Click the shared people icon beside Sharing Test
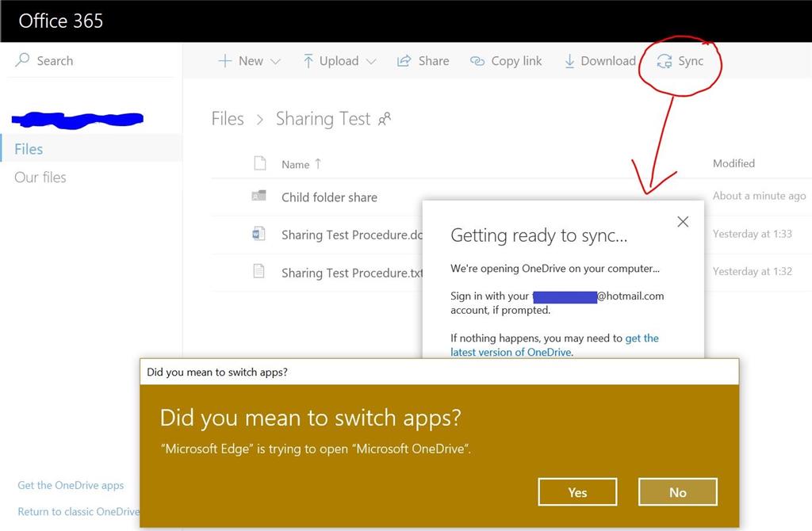 (385, 119)
